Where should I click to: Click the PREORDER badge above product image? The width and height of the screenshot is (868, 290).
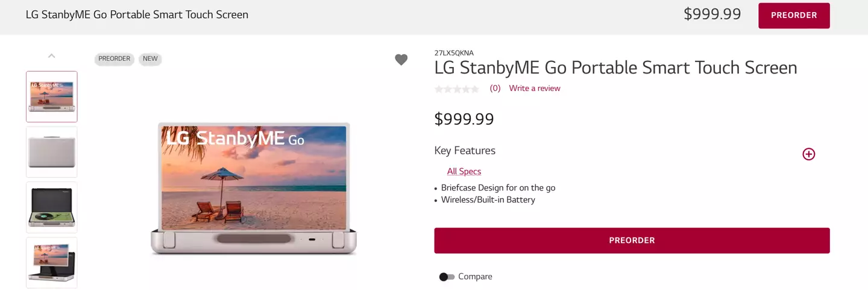[115, 59]
